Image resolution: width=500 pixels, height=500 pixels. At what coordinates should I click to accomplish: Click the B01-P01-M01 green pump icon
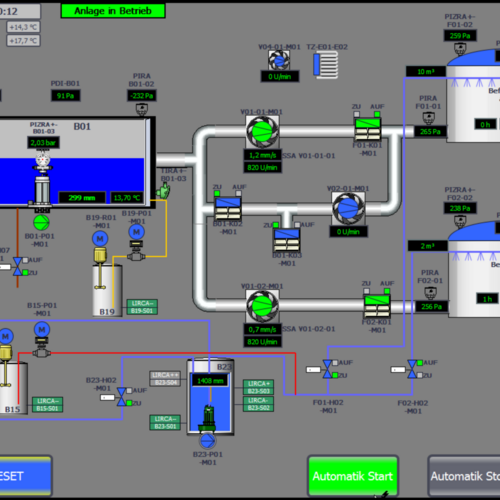tap(41, 223)
